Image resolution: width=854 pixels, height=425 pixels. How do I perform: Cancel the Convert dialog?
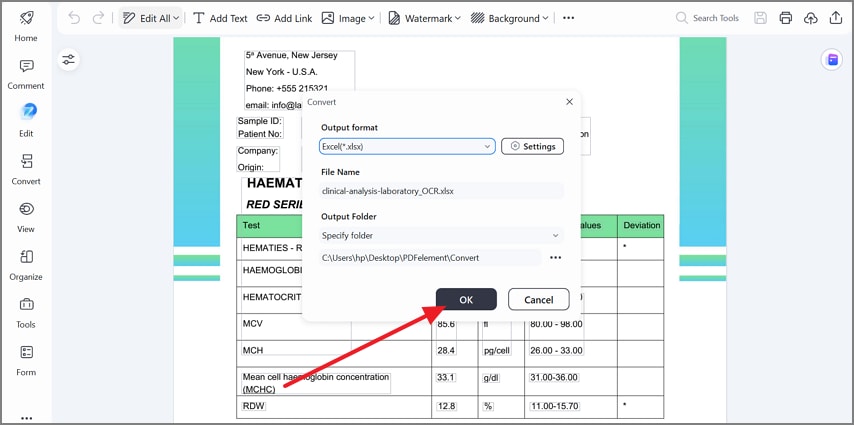[539, 300]
